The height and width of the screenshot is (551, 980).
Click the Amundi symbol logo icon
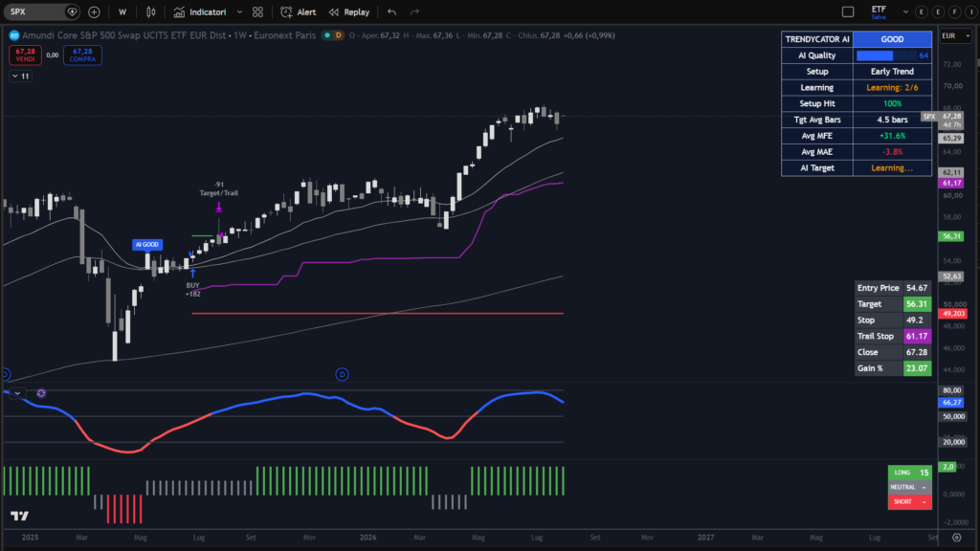coord(14,35)
